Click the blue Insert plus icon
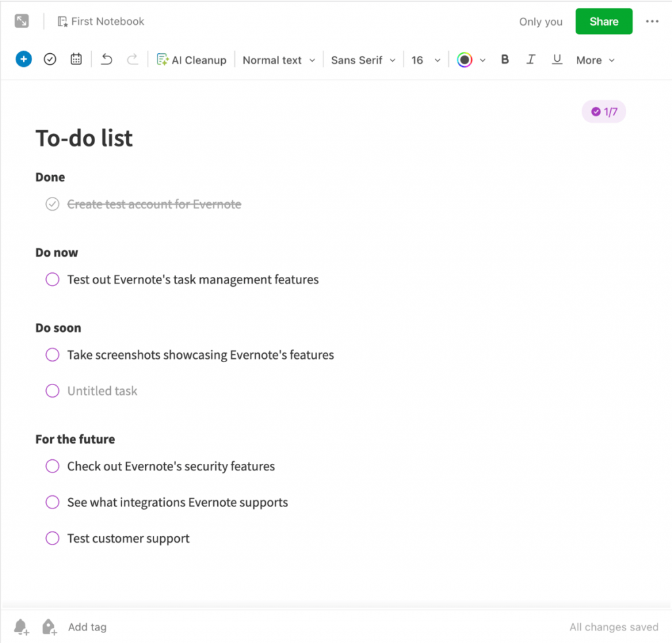This screenshot has height=643, width=672. (24, 59)
